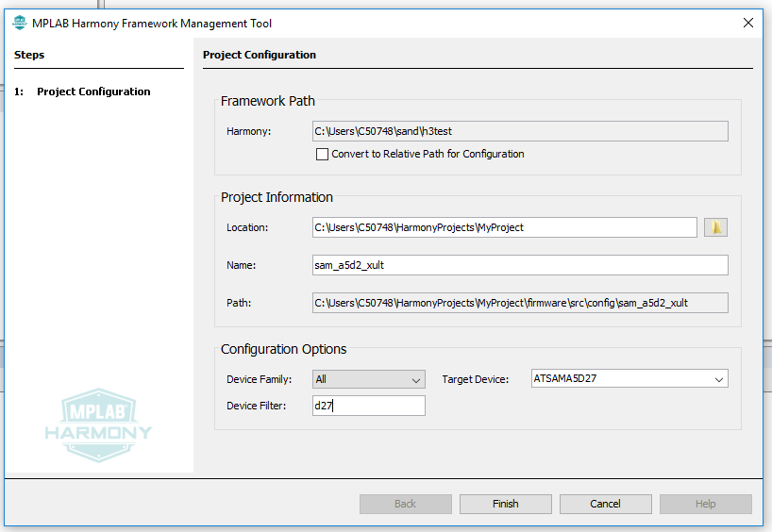Click the Project Information group title

coord(277,197)
